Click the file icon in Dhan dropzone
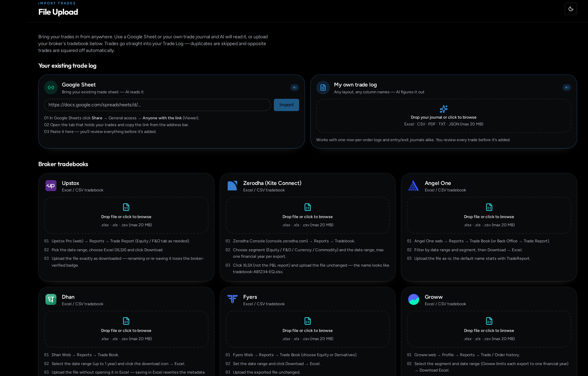 tap(126, 321)
